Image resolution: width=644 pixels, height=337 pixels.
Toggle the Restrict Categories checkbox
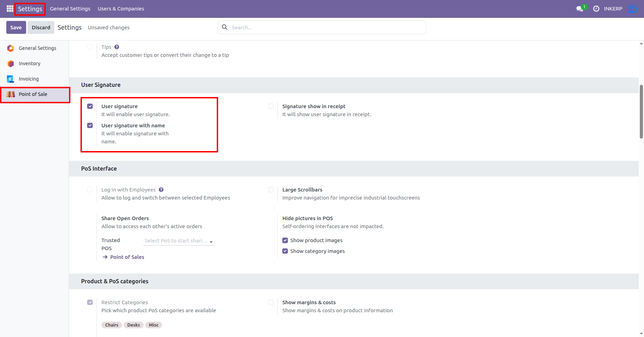90,302
